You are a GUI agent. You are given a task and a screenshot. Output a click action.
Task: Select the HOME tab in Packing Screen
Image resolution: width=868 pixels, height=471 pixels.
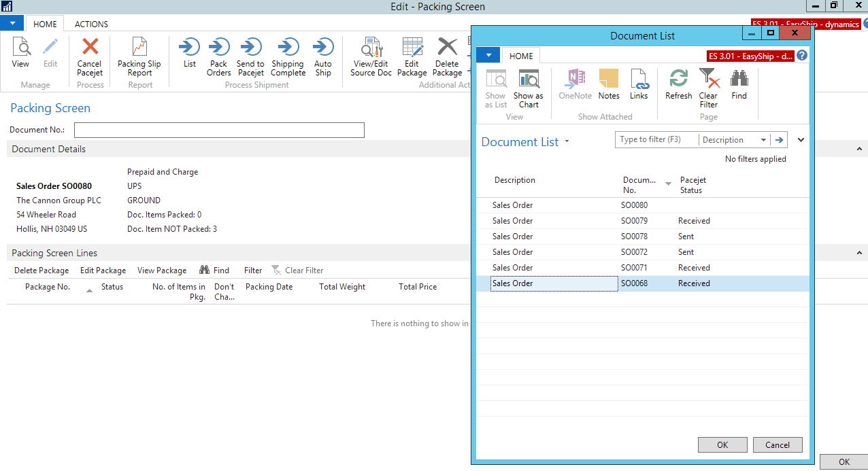(45, 24)
